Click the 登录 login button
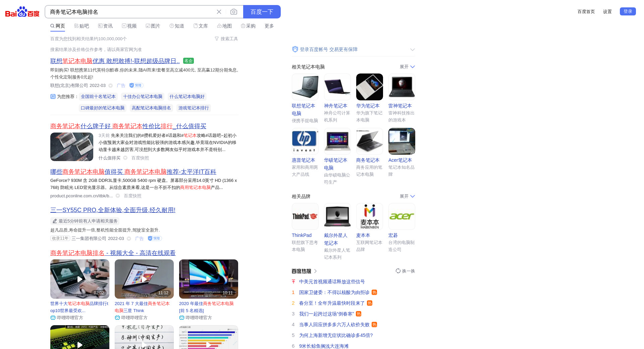Viewport: 644px width, 349px height. click(x=628, y=11)
